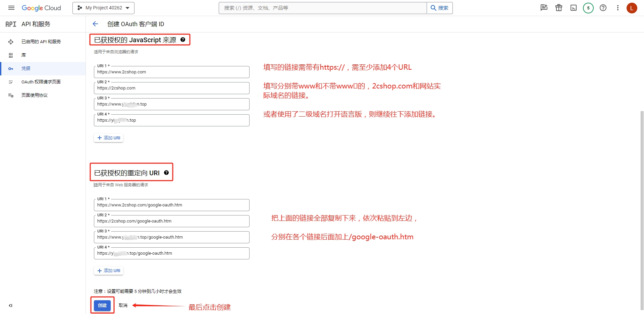Click the 创建 OAuth 客户端 ID title
The height and width of the screenshot is (314, 644).
pyautogui.click(x=136, y=24)
